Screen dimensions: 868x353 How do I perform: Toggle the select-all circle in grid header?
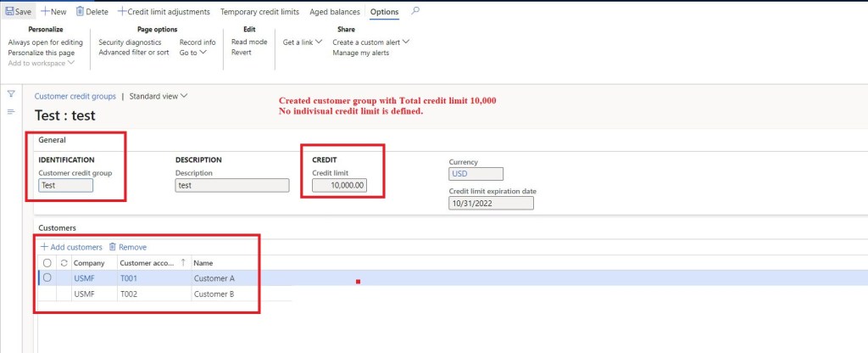point(47,263)
